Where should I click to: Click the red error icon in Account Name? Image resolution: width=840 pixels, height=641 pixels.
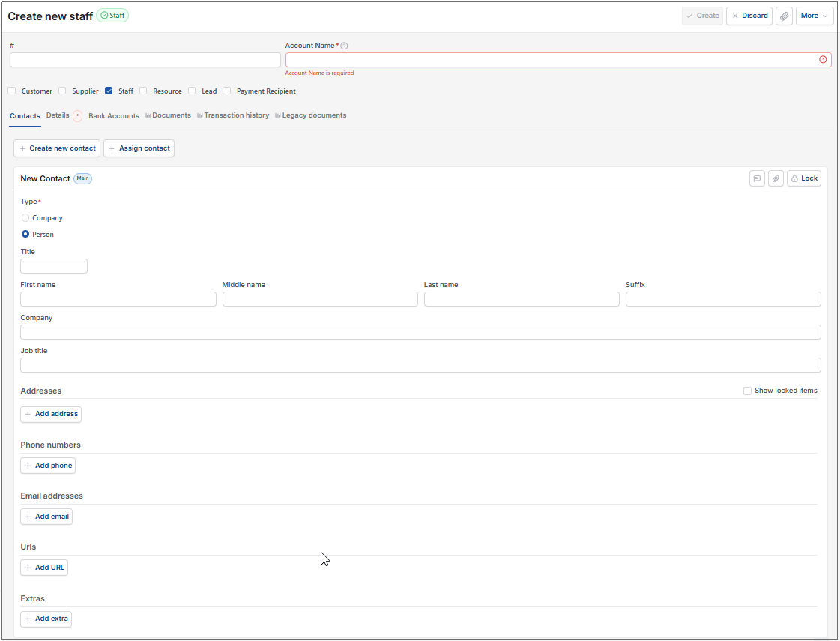coord(823,59)
